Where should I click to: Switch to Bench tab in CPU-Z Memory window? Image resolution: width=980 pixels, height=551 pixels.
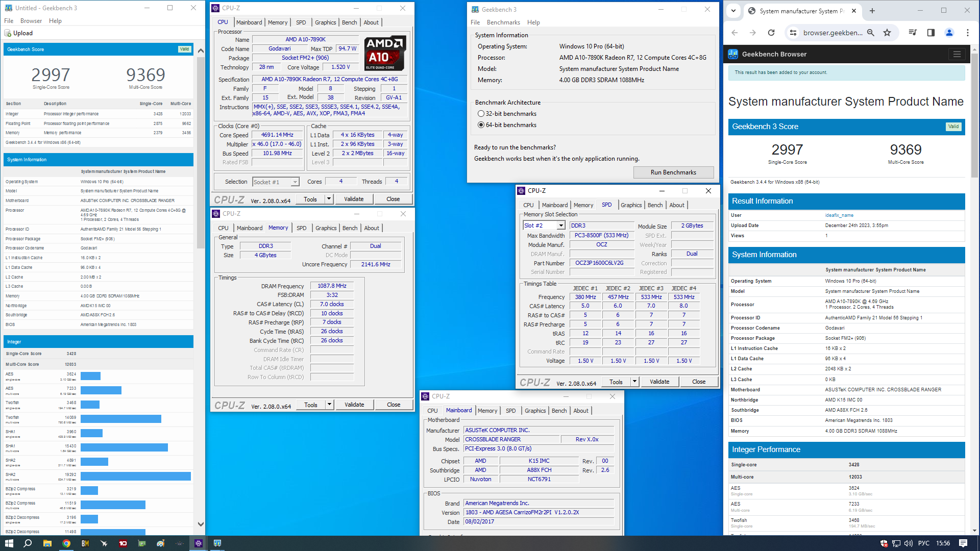[350, 228]
